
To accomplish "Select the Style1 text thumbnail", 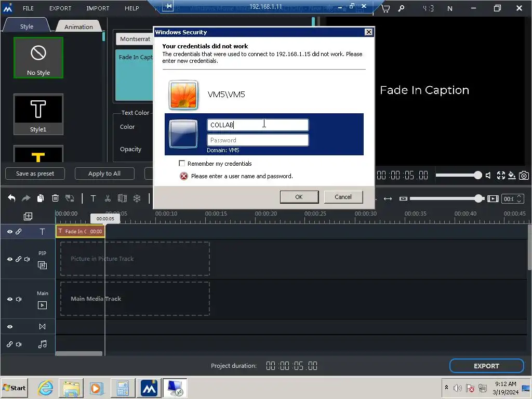I will [38, 114].
